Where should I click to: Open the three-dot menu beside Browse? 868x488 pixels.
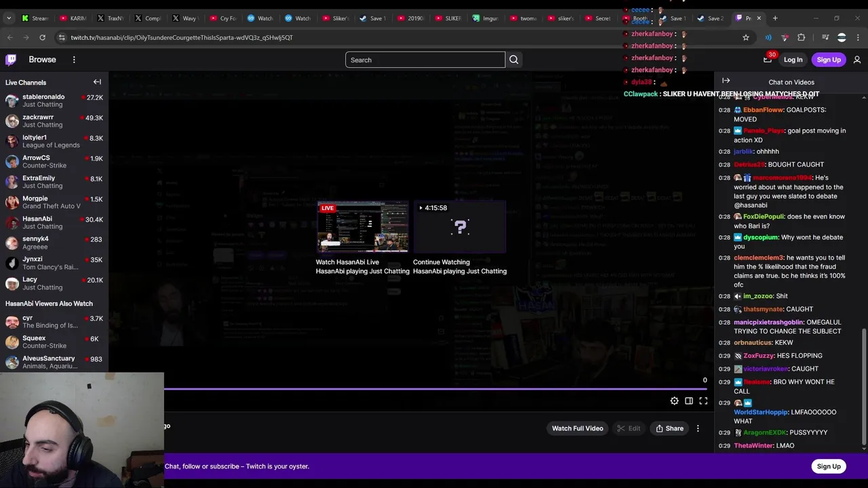click(74, 60)
